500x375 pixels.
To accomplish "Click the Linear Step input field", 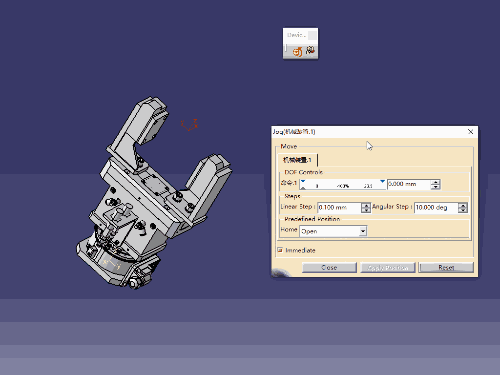I will (x=340, y=207).
